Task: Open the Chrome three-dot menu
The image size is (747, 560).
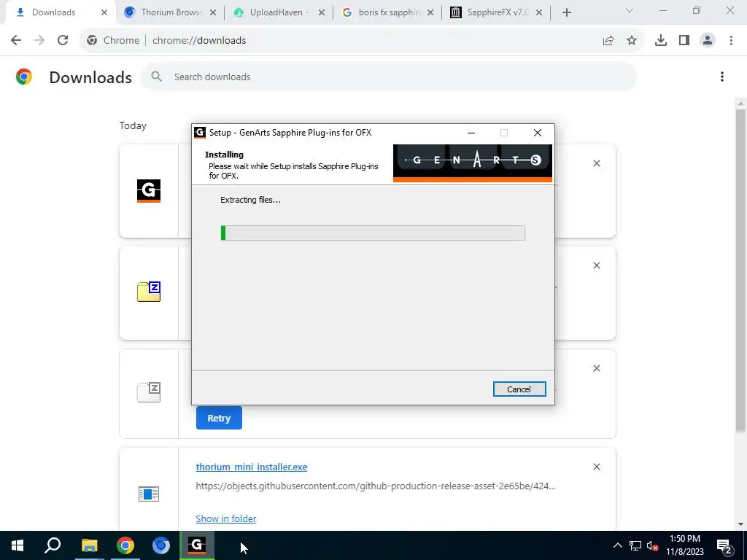Action: click(731, 41)
